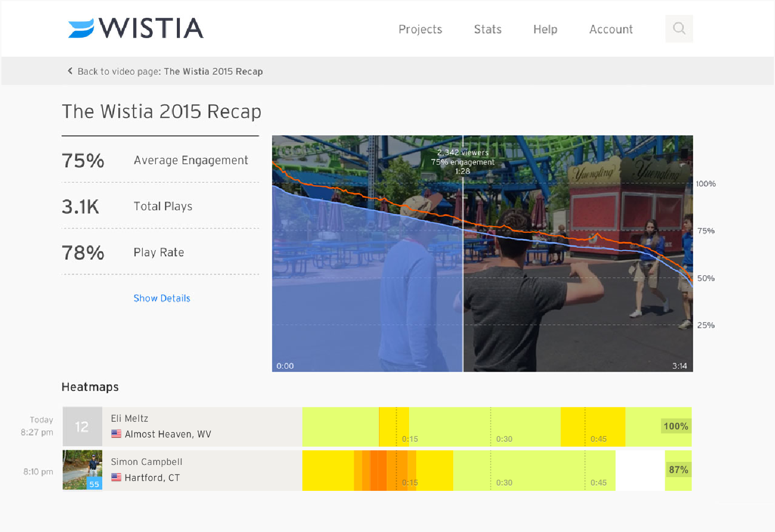Click the white unwatched gap in Simon Campbell's heatmap
The image size is (775, 532).
[640, 470]
